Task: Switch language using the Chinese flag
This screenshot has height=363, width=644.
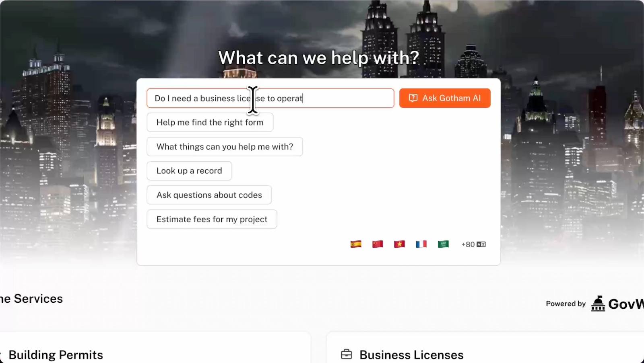Action: tap(378, 244)
